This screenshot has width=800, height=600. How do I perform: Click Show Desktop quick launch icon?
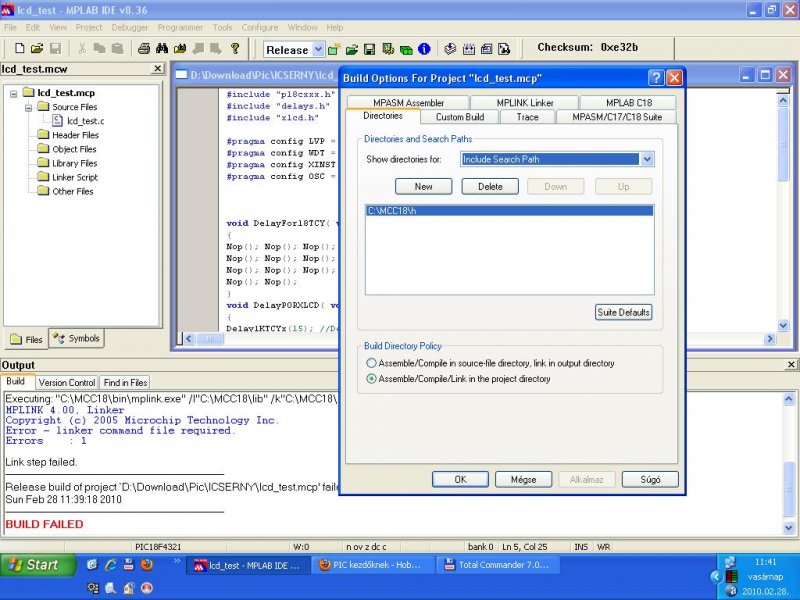[92, 564]
